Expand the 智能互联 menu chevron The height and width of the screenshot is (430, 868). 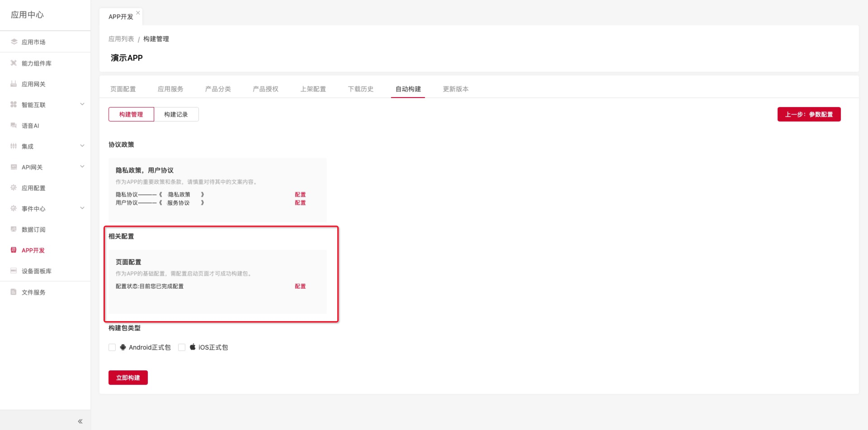tap(82, 104)
